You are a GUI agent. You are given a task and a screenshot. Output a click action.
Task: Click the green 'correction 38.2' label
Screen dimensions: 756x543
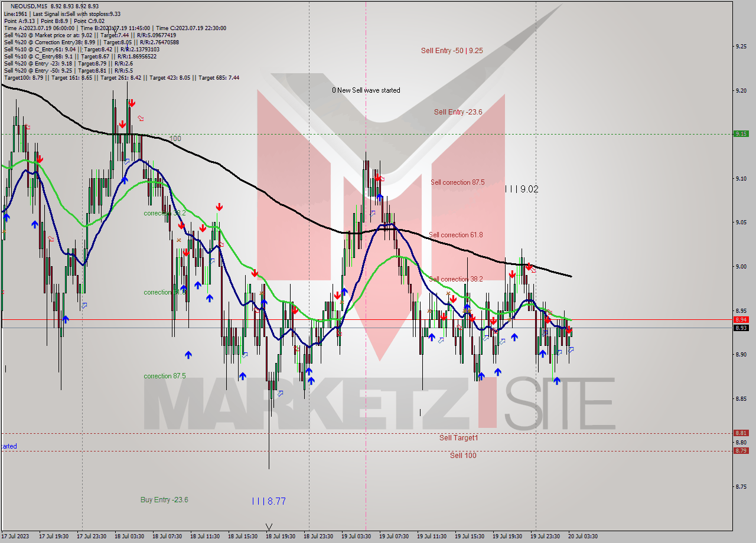pos(164,213)
